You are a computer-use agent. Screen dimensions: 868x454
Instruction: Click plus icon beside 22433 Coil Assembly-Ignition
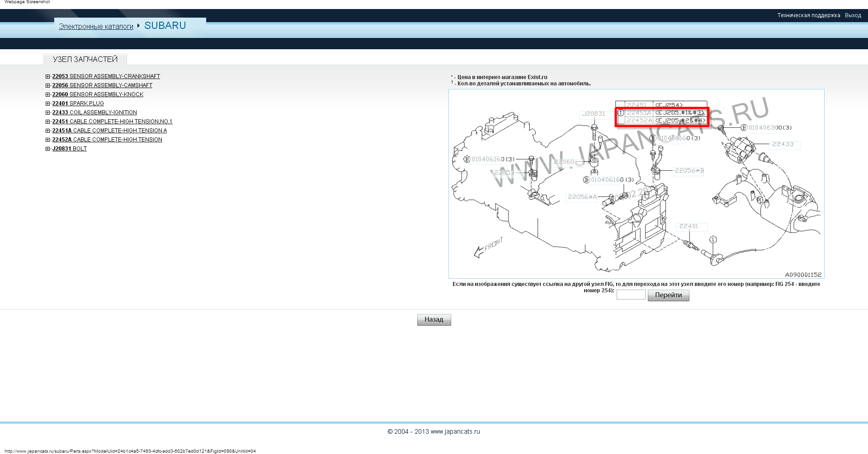pyautogui.click(x=48, y=113)
